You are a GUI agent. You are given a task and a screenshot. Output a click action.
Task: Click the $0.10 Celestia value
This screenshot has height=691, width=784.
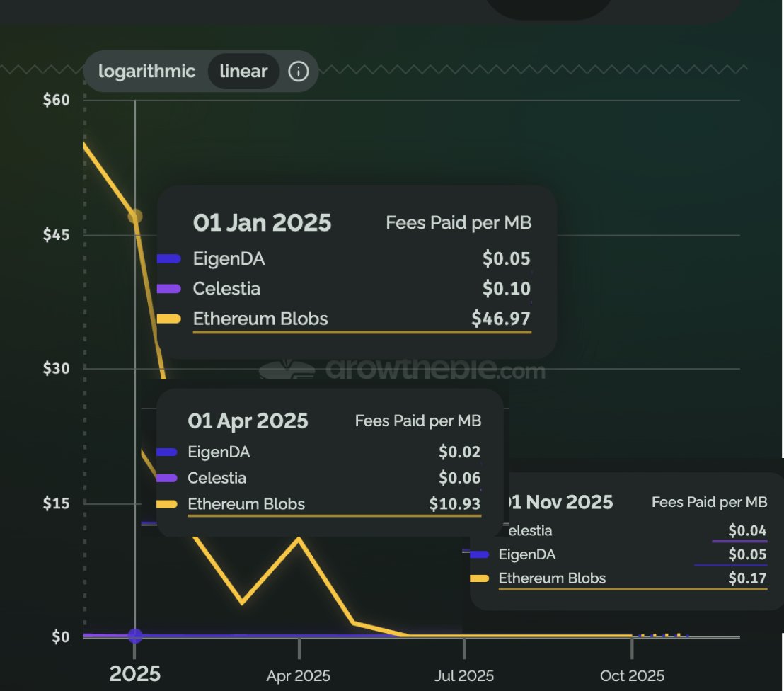click(x=507, y=289)
